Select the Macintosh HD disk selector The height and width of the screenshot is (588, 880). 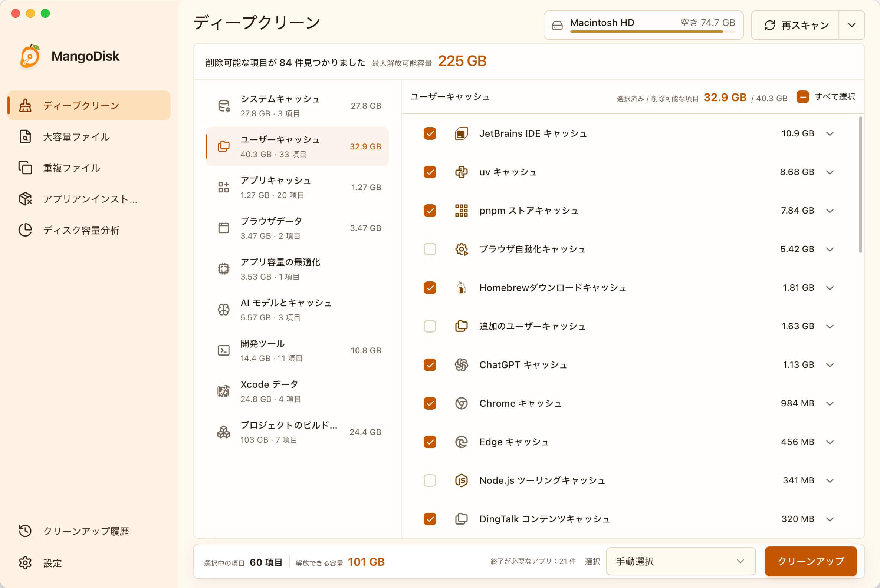coord(643,26)
